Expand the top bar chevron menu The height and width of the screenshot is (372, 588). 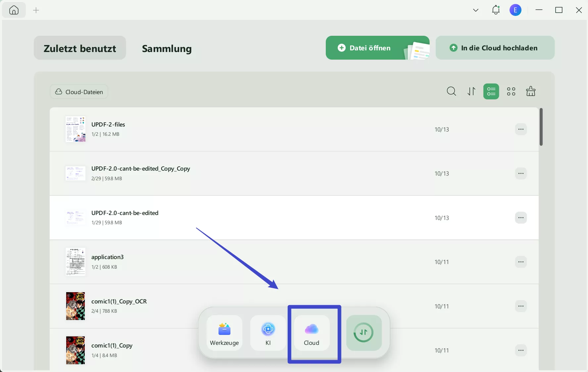(475, 10)
